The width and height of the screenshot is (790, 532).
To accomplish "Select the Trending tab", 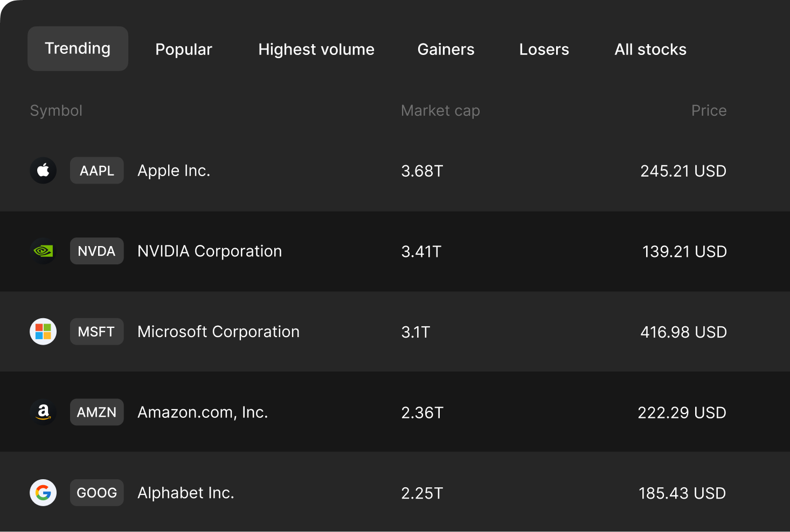I will pyautogui.click(x=78, y=48).
